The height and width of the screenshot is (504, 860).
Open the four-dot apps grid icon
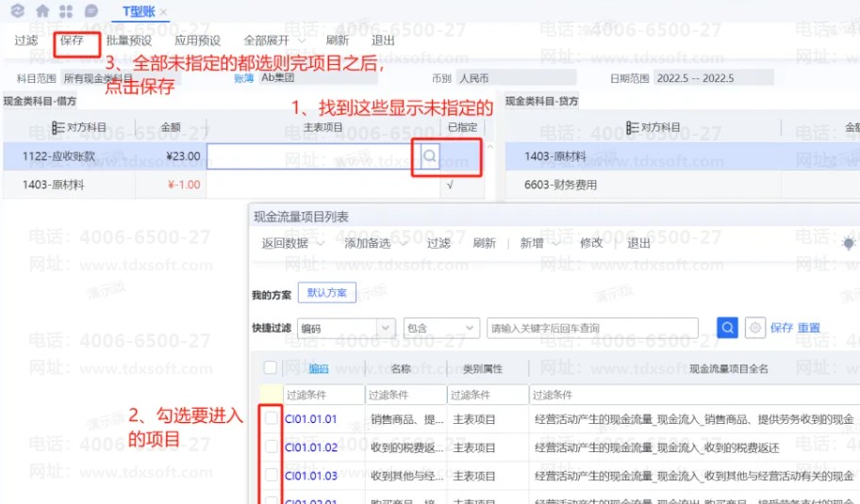[x=66, y=11]
